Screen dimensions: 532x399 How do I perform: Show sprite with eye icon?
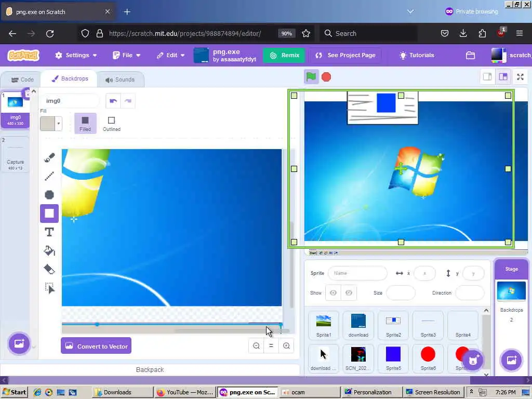(333, 293)
